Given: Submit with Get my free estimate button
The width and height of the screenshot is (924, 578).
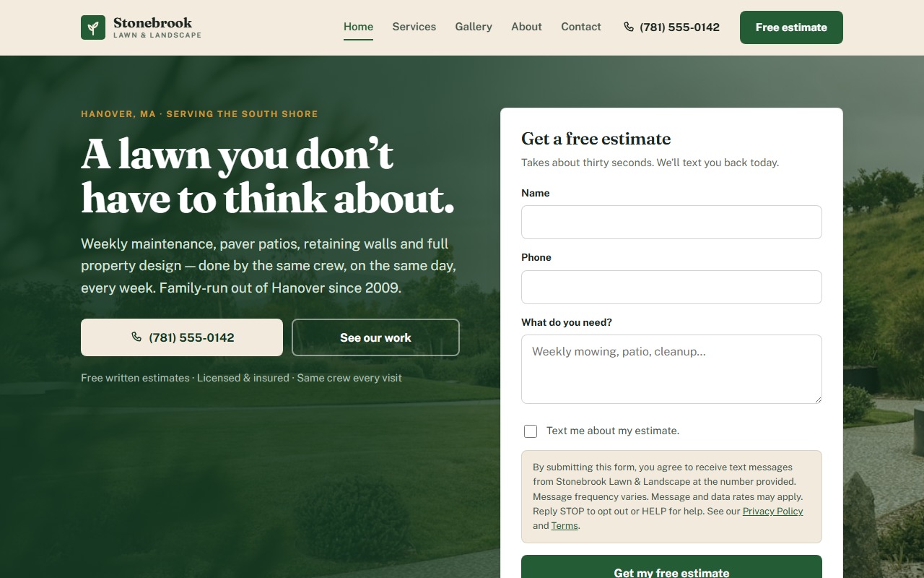Looking at the screenshot, I should click(x=671, y=566).
